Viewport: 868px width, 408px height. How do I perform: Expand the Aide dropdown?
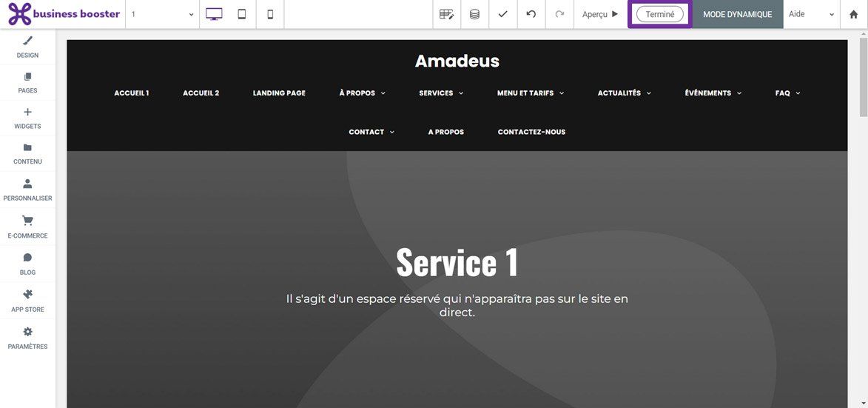click(x=811, y=14)
